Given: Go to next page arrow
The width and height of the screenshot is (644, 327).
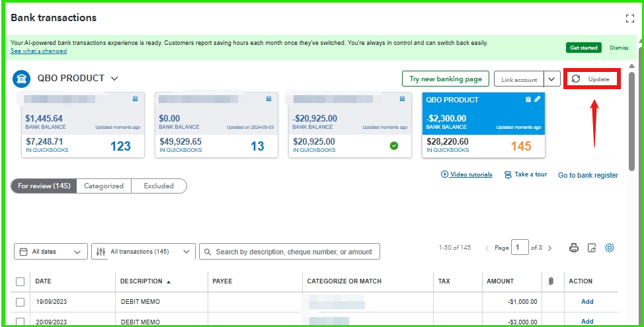Looking at the screenshot, I should [550, 248].
